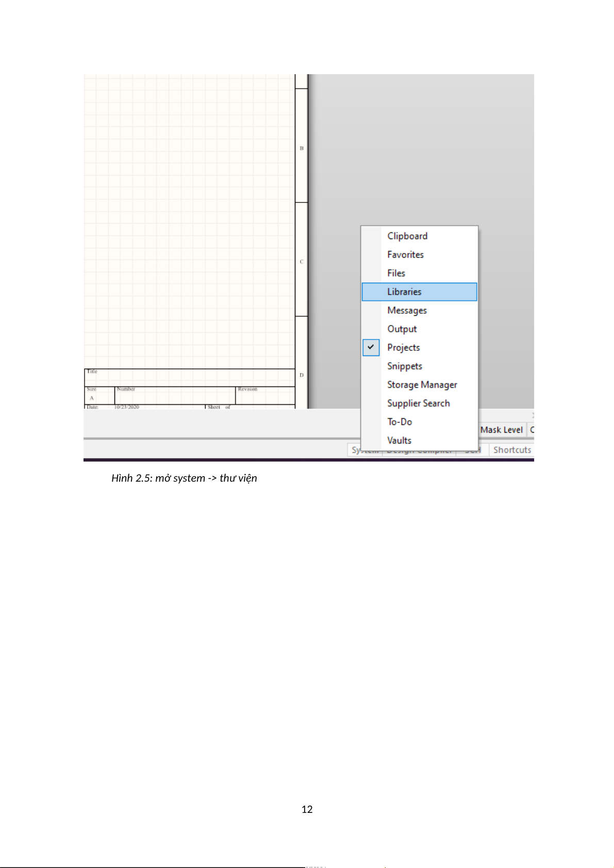Open the Output panel entry

pos(402,329)
